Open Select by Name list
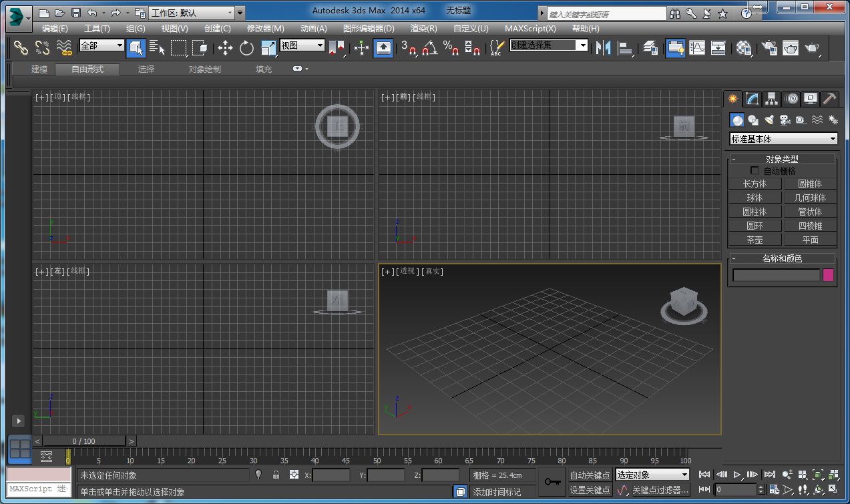The width and height of the screenshot is (850, 504). [x=157, y=47]
